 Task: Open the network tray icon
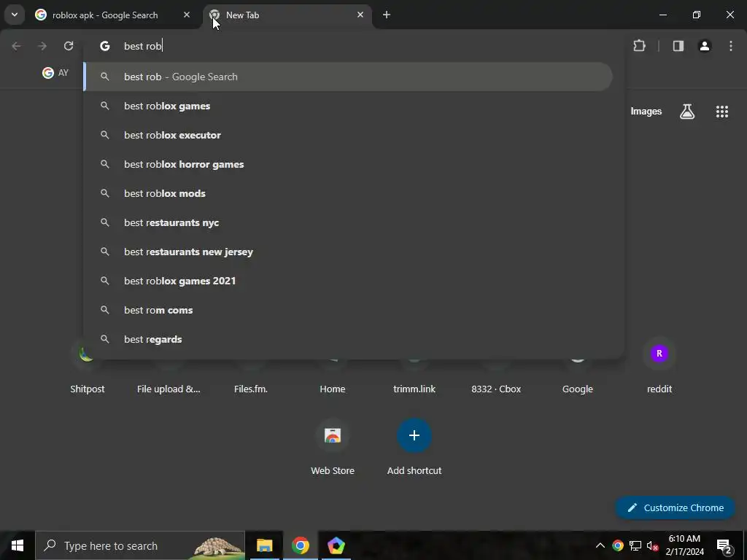point(635,545)
